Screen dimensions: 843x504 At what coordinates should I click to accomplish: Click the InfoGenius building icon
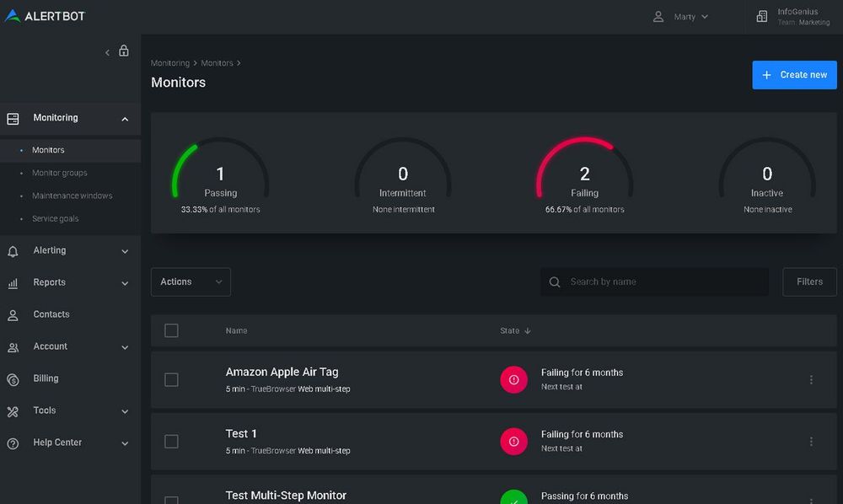(762, 17)
